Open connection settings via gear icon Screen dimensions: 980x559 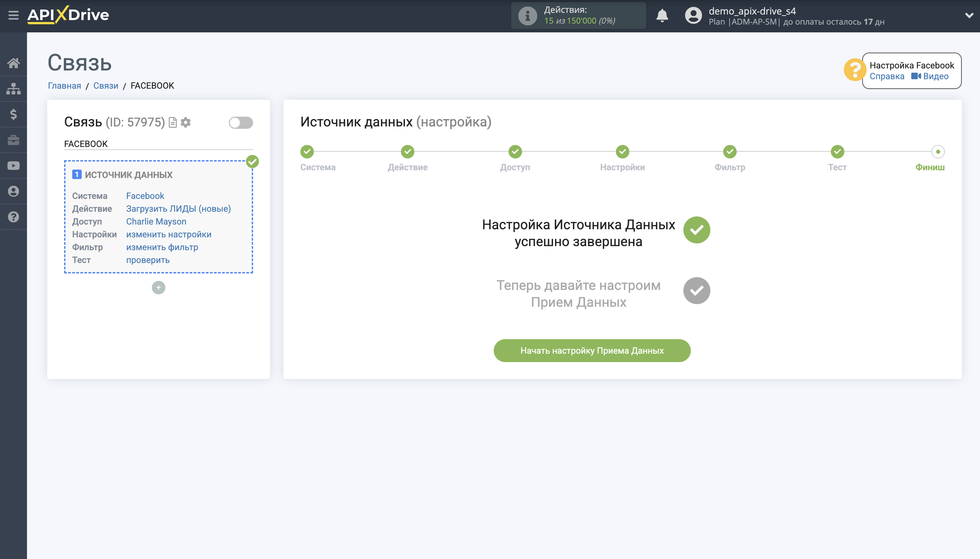pos(186,122)
